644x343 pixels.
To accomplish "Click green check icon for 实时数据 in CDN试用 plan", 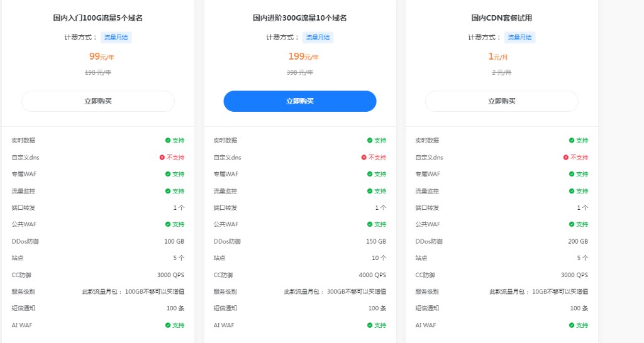I will pos(572,140).
